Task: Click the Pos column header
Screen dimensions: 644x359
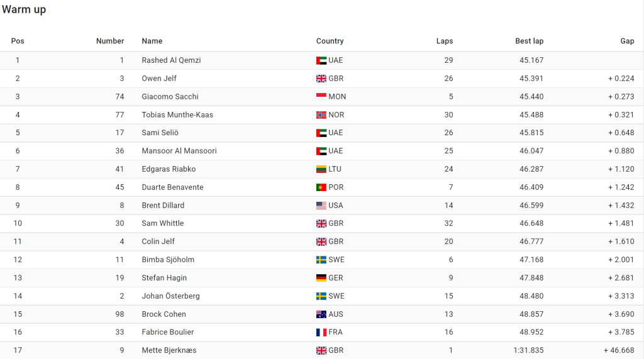Action: click(18, 41)
